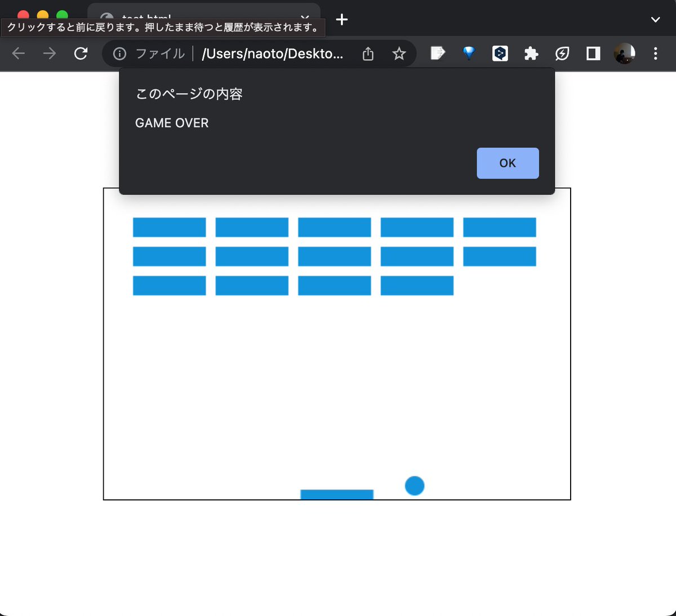Viewport: 676px width, 616px height.
Task: Click the lightning bolt circle extension icon
Action: [562, 54]
